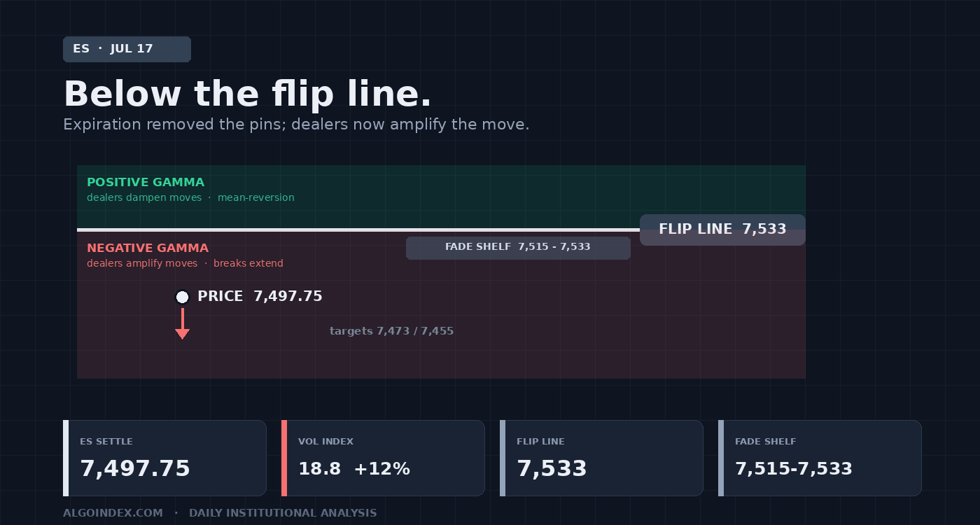
Task: Click the FADE SHELF 7,515 - 7,533 chart tag
Action: pos(518,248)
